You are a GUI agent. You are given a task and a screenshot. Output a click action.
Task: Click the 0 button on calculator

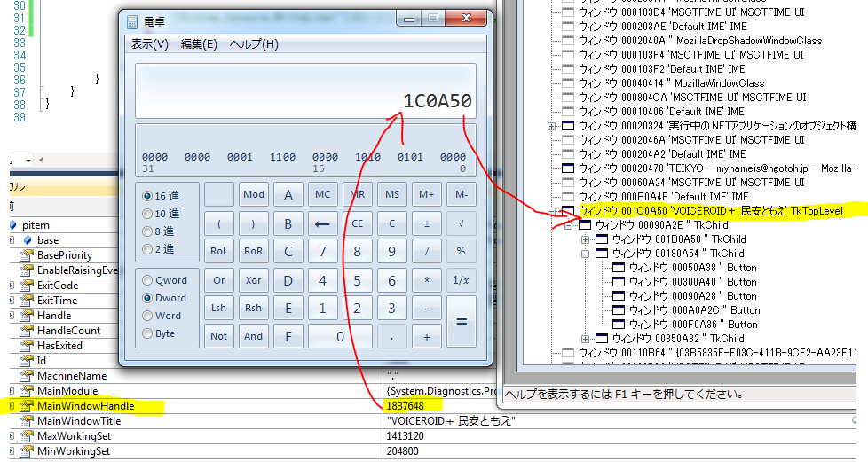coord(340,336)
